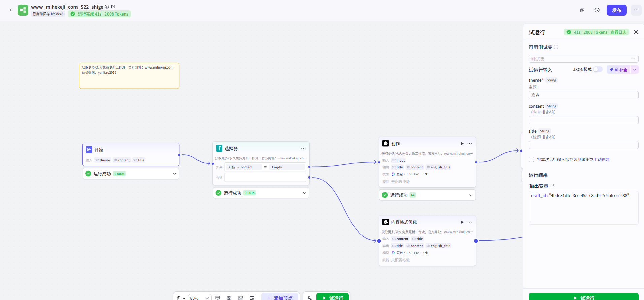
Task: Click the 发布 publish button
Action: (616, 10)
